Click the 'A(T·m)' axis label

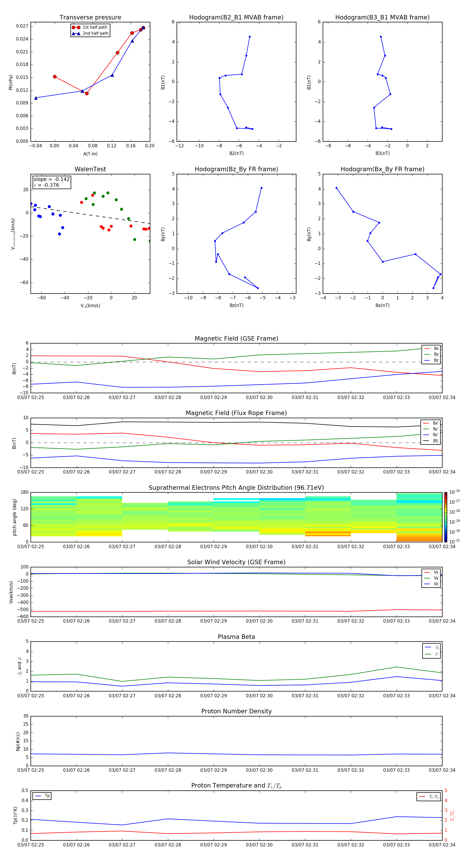coord(90,154)
